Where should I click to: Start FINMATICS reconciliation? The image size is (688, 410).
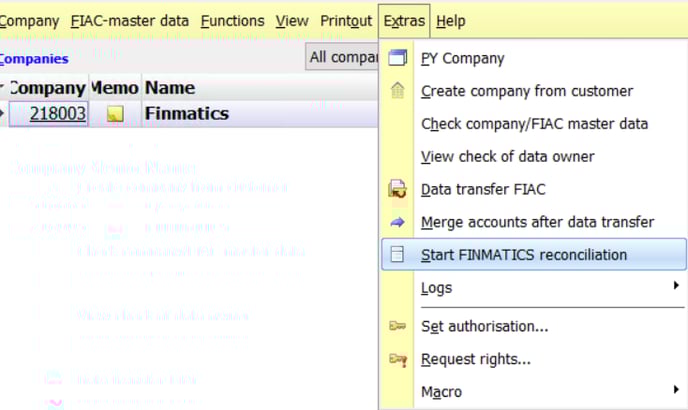(x=534, y=255)
